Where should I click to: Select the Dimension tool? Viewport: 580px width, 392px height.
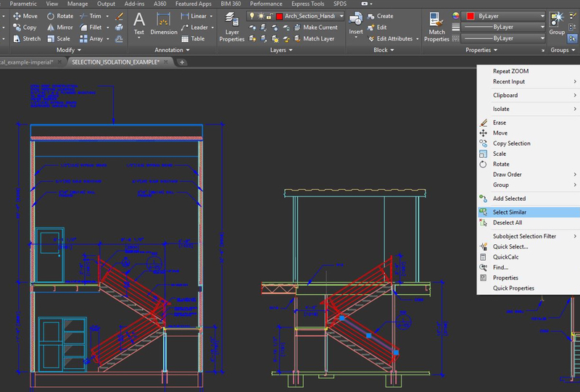pos(164,23)
